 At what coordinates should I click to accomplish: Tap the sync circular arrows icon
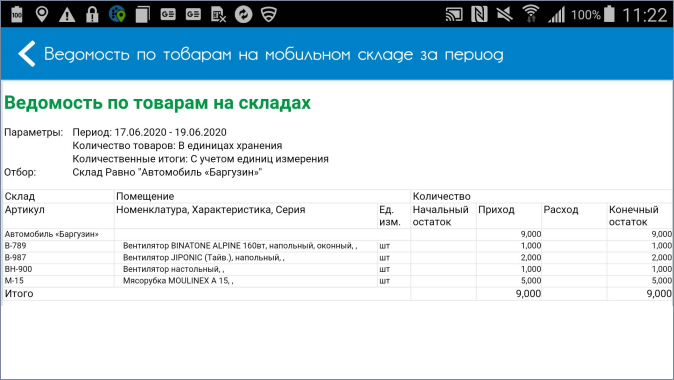point(243,15)
